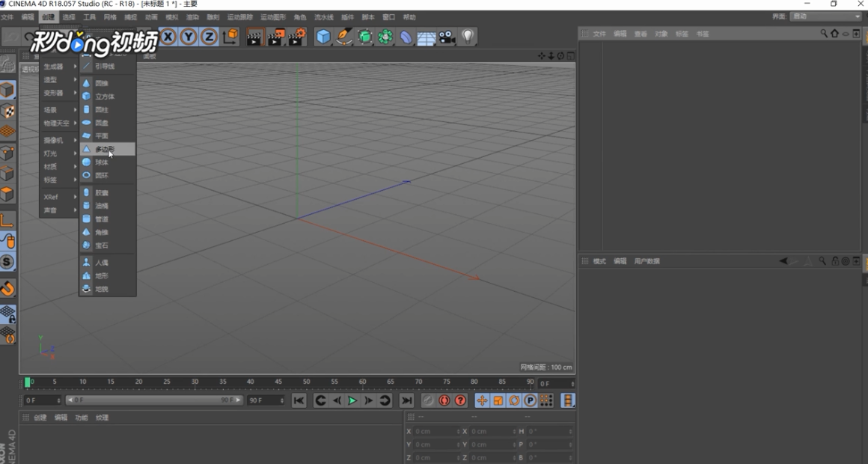
Task: Click the timeline frame 0 marker
Action: (28, 382)
